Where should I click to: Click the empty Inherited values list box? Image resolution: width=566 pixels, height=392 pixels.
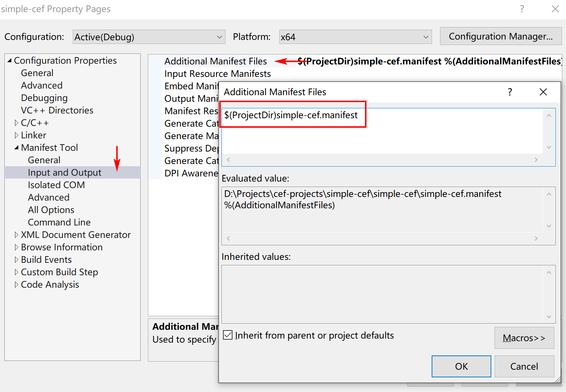(x=382, y=294)
